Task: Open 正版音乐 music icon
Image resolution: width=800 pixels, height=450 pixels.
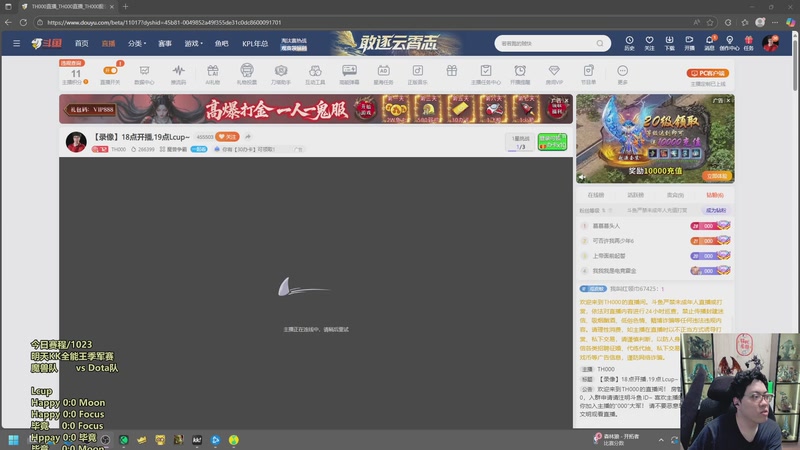Action: (x=417, y=74)
